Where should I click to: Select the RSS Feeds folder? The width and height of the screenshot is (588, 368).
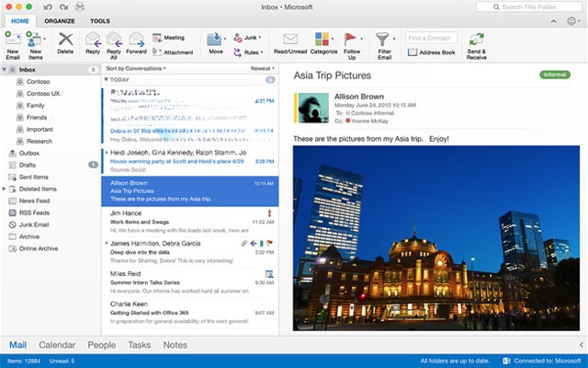(x=51, y=213)
